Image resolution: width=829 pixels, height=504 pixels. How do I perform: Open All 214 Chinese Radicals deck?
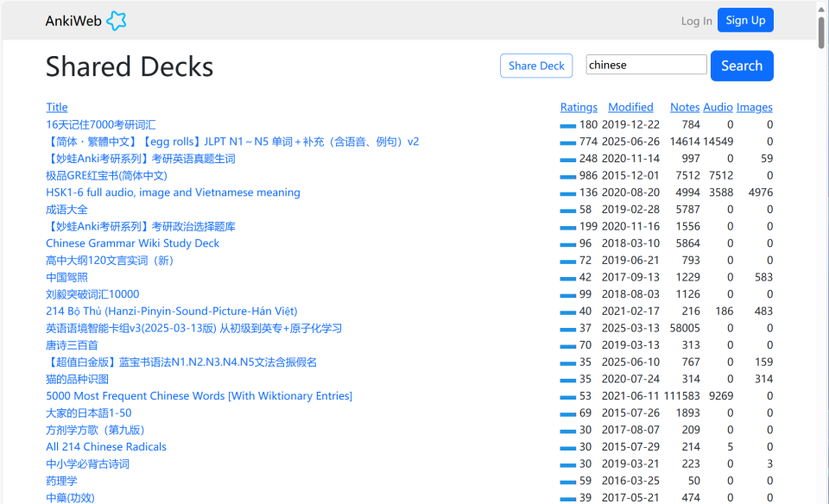point(105,446)
